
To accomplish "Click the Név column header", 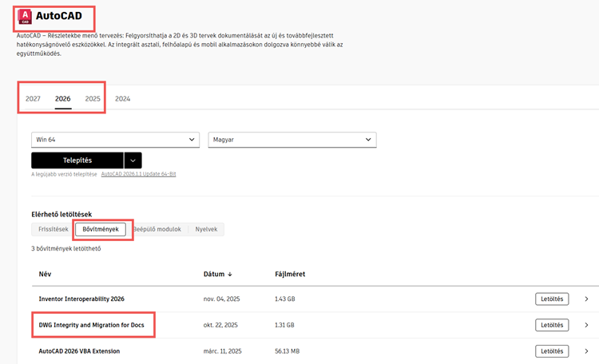I will (x=45, y=274).
